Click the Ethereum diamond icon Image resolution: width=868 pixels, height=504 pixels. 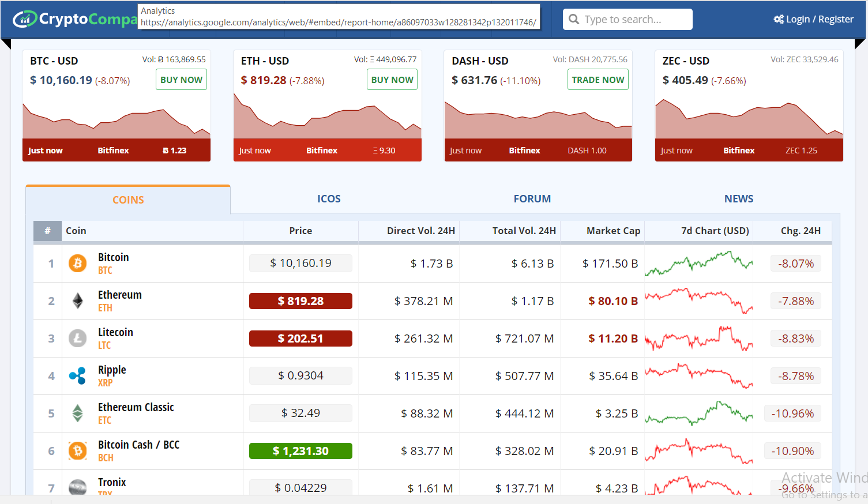pyautogui.click(x=77, y=301)
